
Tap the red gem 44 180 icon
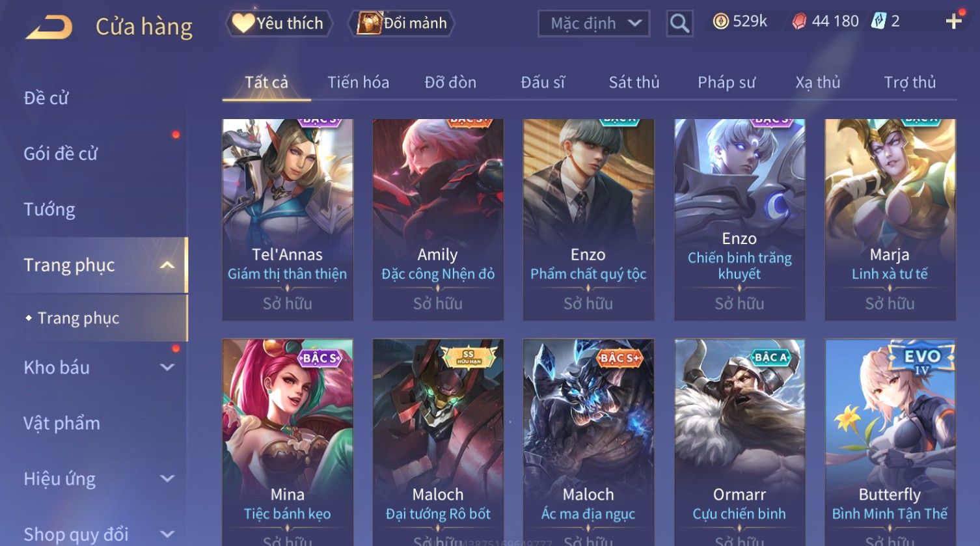pos(799,22)
